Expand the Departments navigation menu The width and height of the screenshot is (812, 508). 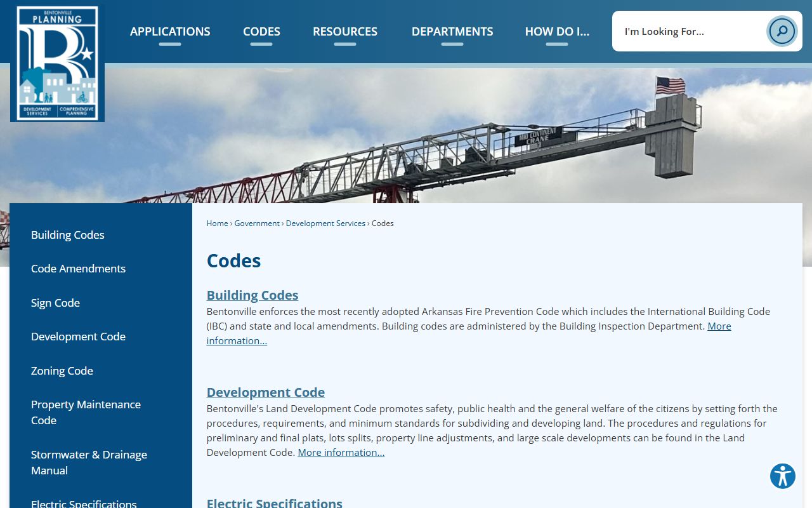point(452,32)
